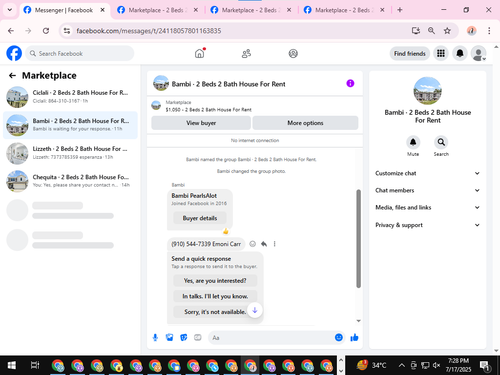Open Lizzeth 2 Beds 2 Bath chat
500x375 pixels.
(70, 153)
